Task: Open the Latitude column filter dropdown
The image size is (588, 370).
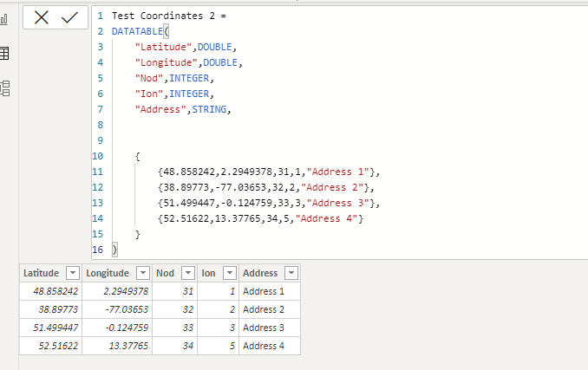Action: 73,273
